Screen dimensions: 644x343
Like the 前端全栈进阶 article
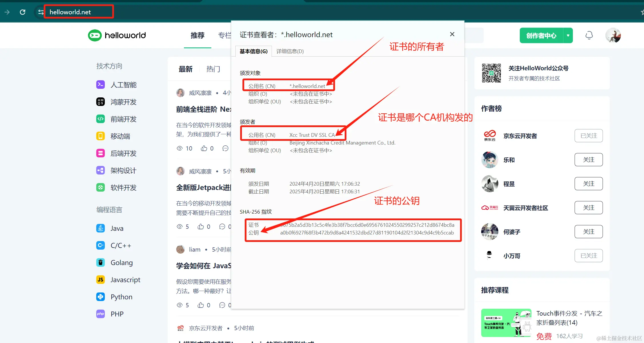(x=204, y=148)
